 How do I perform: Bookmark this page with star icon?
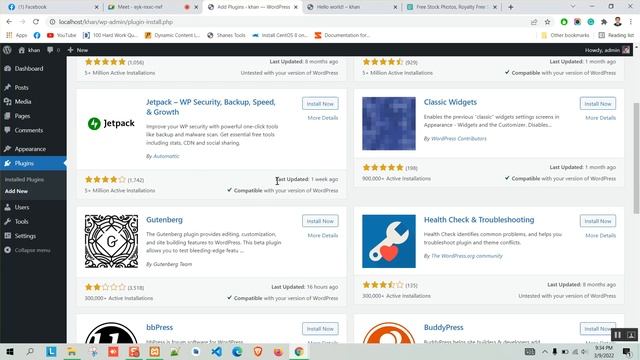coord(547,22)
